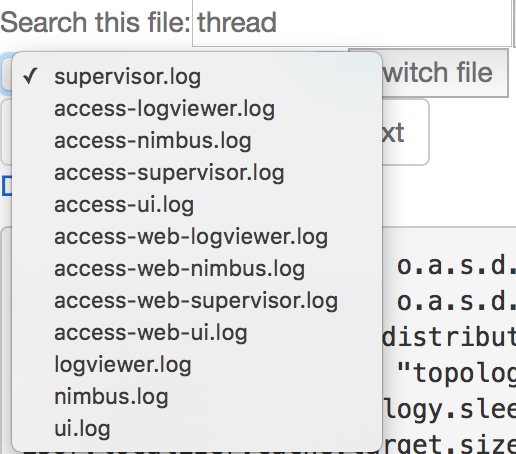Pick ui.log at the list bottom
Viewport: 516px width, 454px height.
point(197,429)
